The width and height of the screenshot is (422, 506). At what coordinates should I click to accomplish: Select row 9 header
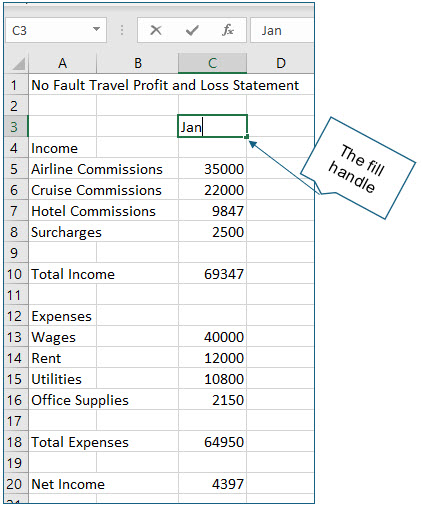point(16,253)
